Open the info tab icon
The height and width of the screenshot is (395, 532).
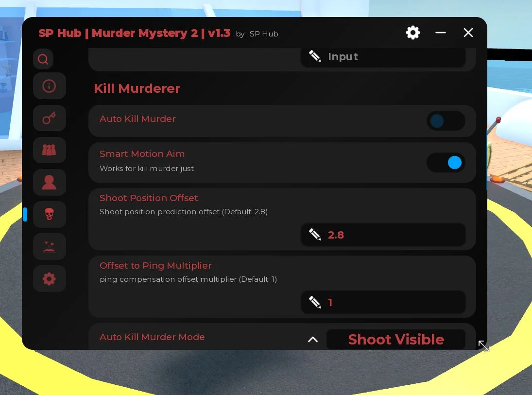[x=49, y=86]
